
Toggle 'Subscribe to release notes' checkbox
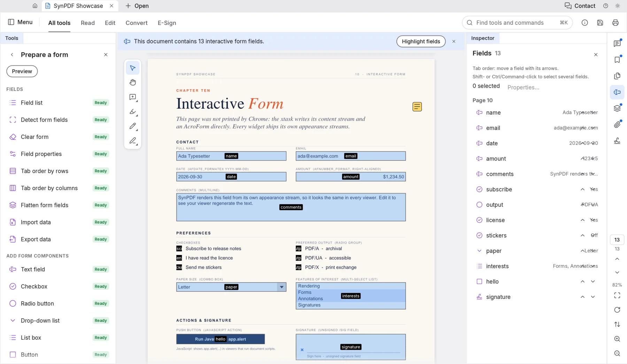(x=179, y=249)
